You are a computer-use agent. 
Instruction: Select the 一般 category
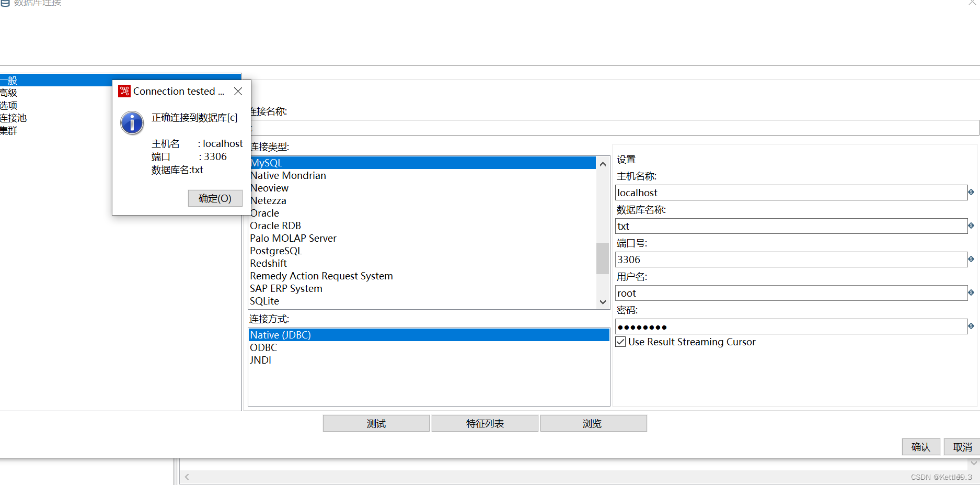120,80
